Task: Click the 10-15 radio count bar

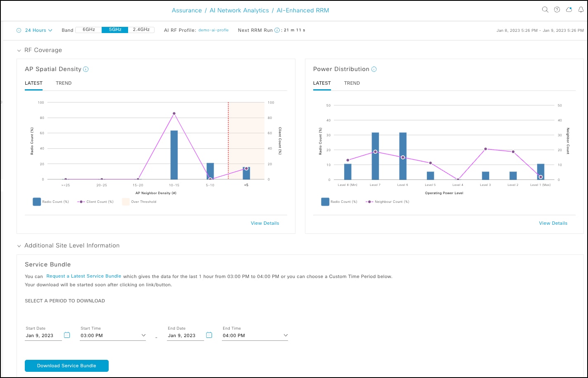Action: point(174,155)
